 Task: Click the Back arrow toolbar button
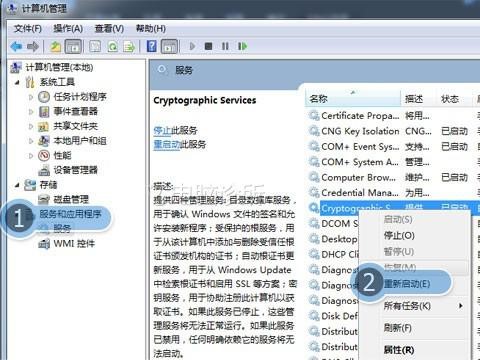click(16, 46)
